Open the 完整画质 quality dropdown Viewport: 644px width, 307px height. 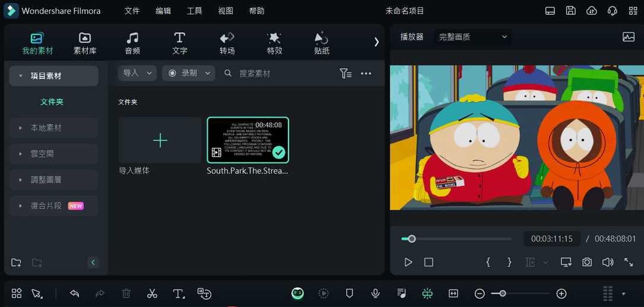coord(472,37)
